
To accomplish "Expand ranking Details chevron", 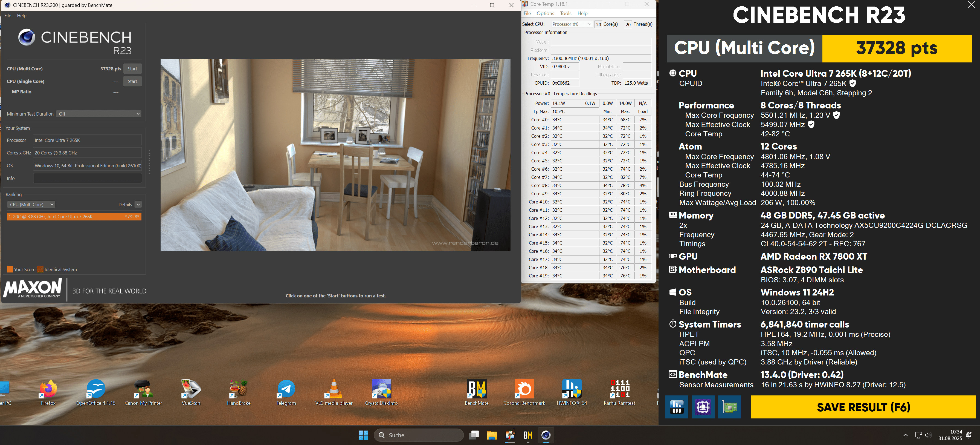I will coord(138,204).
